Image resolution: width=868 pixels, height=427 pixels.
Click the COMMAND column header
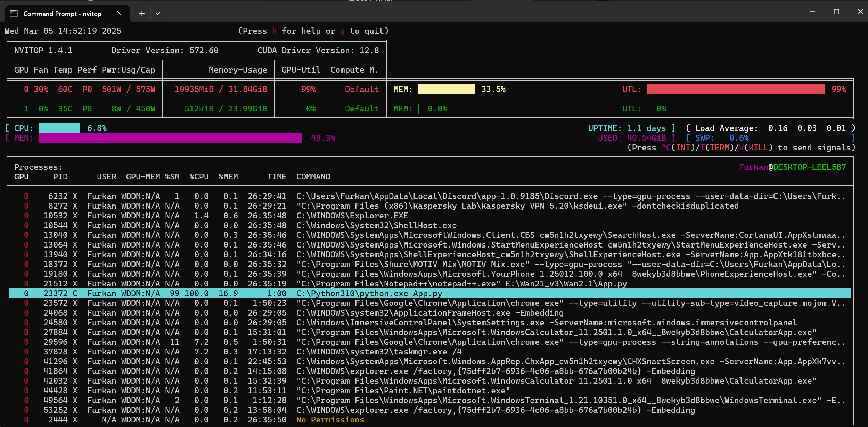313,177
